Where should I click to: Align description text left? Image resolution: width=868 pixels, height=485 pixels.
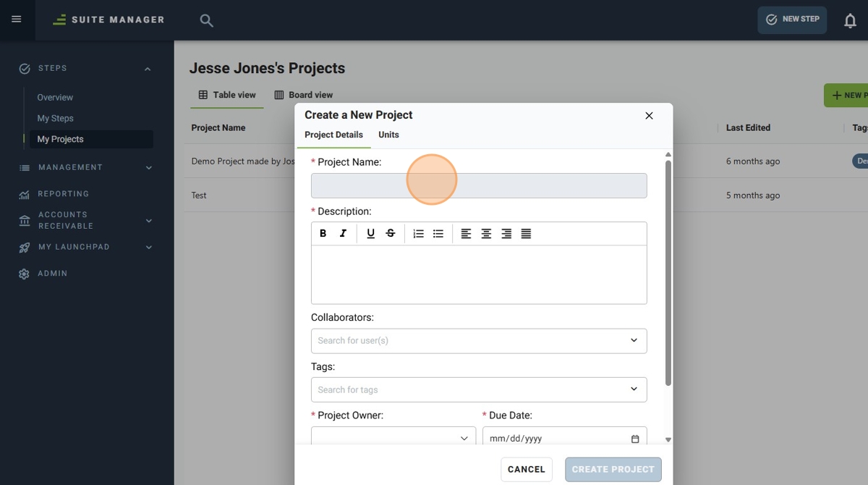467,234
